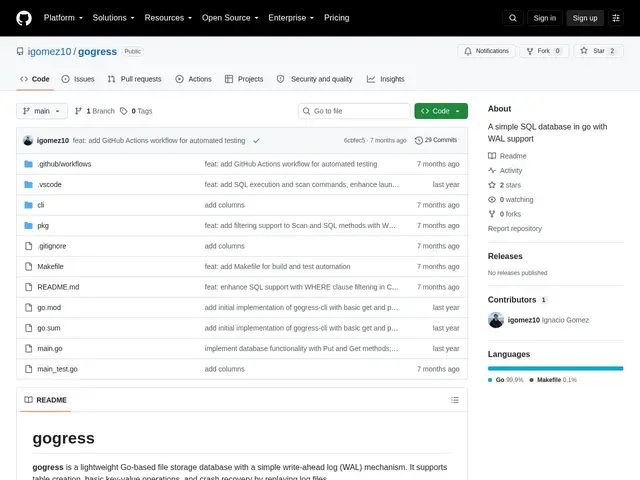Viewport: 640px width, 480px height.
Task: Click igomez10 avatar in latest commit row
Action: coord(28,140)
